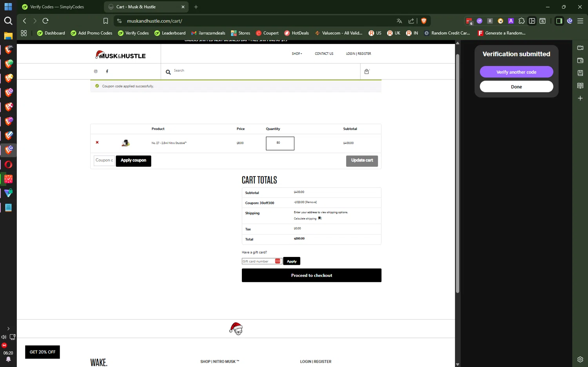Open HotDeals bookmark

point(296,33)
